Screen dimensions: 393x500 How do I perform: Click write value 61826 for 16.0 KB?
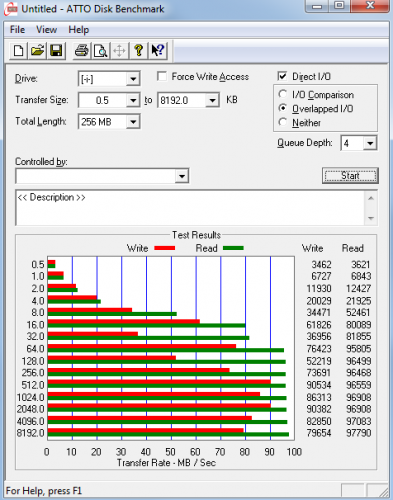coord(319,325)
